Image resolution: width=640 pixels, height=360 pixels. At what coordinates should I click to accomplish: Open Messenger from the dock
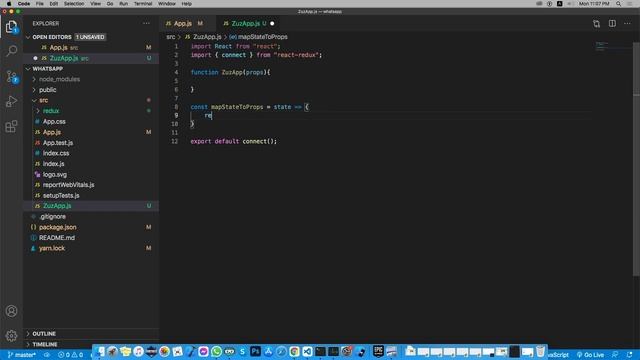click(203, 351)
